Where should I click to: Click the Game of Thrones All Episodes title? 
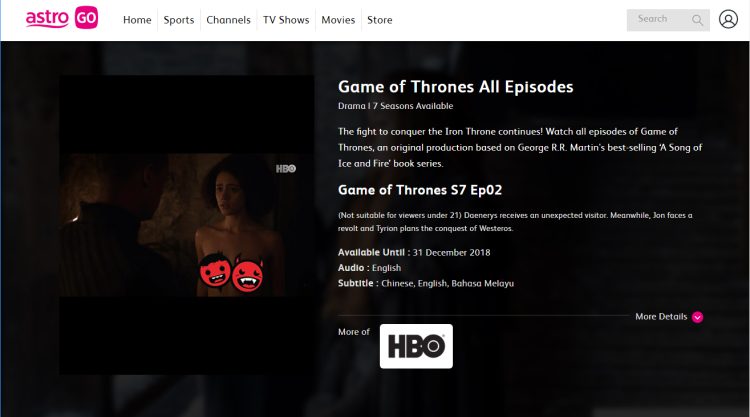(x=455, y=87)
